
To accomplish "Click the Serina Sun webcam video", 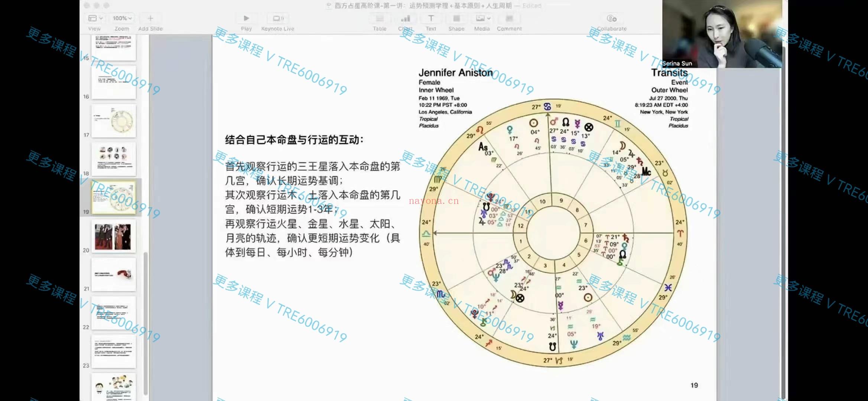I will (722, 34).
